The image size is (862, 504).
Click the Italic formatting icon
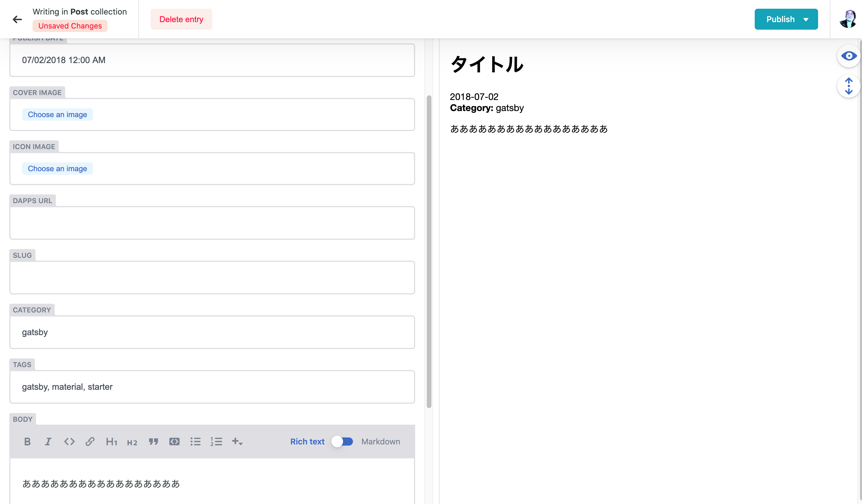48,442
